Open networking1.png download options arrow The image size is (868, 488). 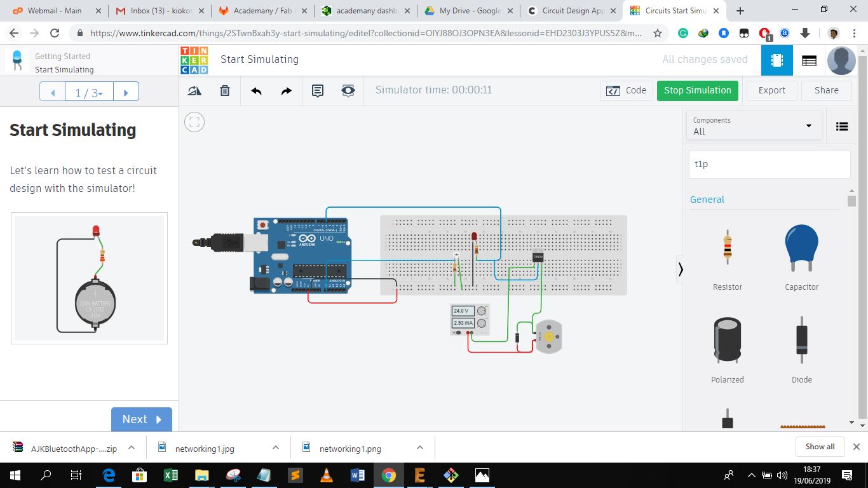tap(420, 448)
